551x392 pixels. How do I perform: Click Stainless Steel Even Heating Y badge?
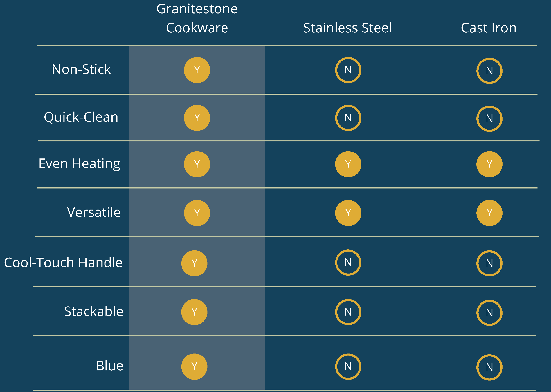348,164
